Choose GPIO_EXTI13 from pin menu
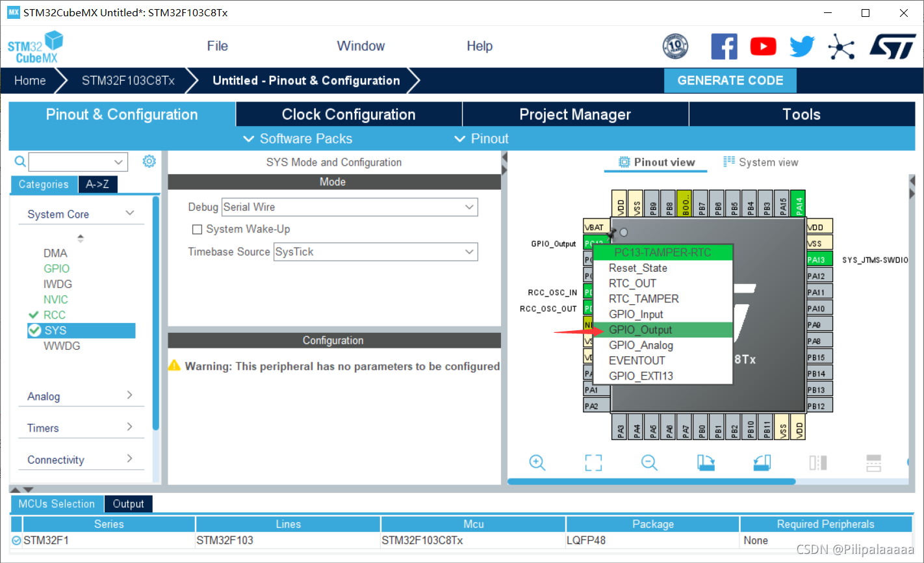This screenshot has width=924, height=563. (663, 376)
